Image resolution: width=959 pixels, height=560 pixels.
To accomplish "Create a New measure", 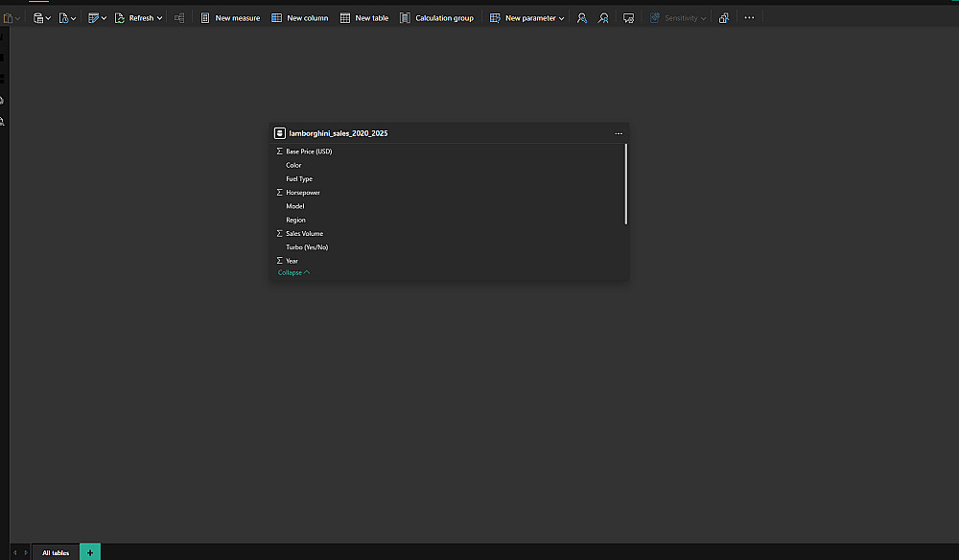I will tap(230, 18).
